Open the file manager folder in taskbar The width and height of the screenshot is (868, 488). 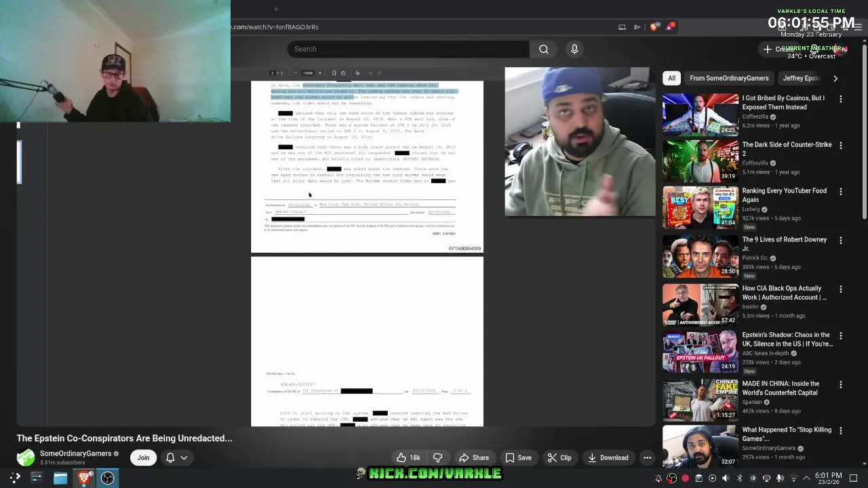pyautogui.click(x=60, y=478)
